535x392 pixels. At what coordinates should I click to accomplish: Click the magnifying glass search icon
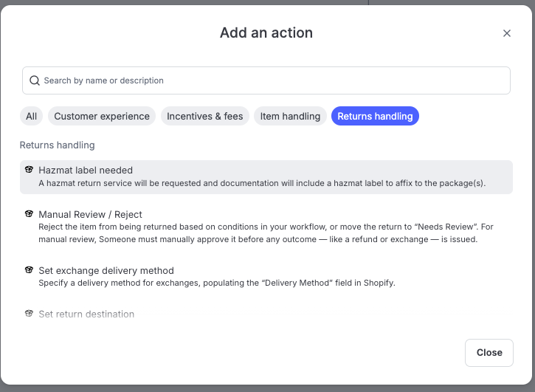point(35,80)
